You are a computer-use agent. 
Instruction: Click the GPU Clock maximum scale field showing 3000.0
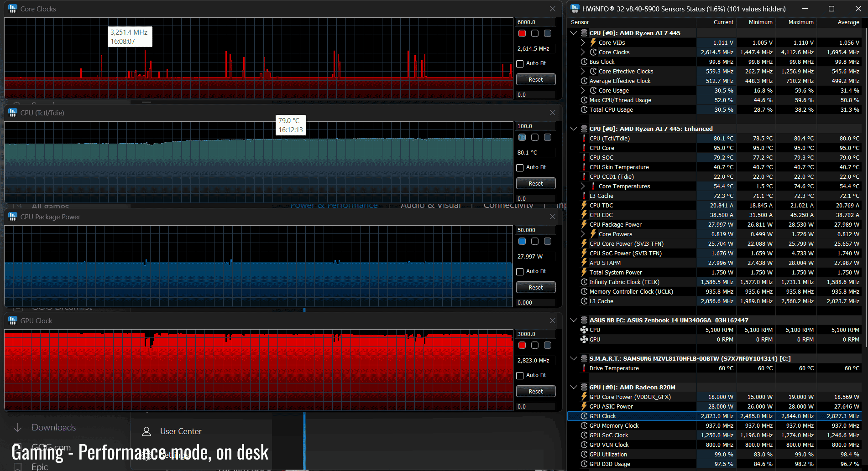click(536, 334)
